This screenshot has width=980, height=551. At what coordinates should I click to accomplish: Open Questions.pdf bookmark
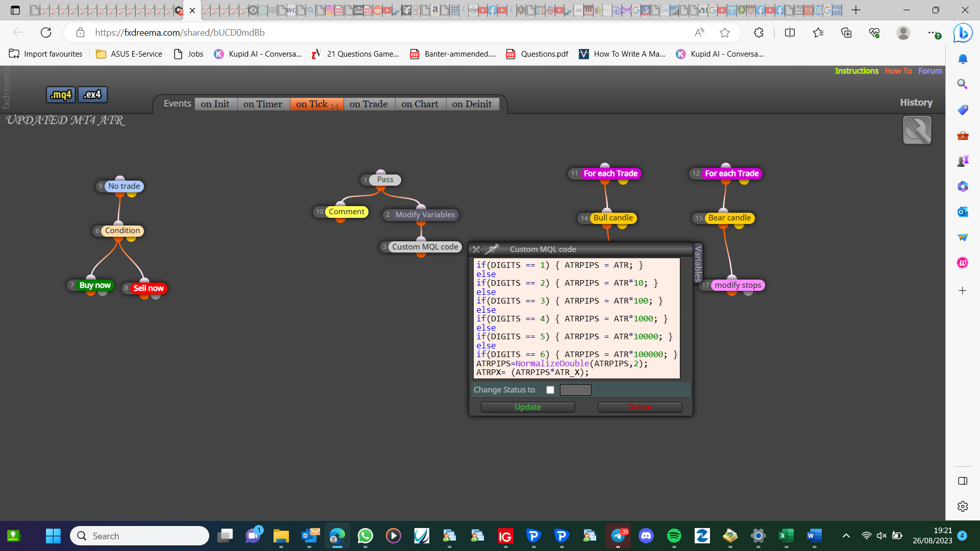[x=536, y=54]
